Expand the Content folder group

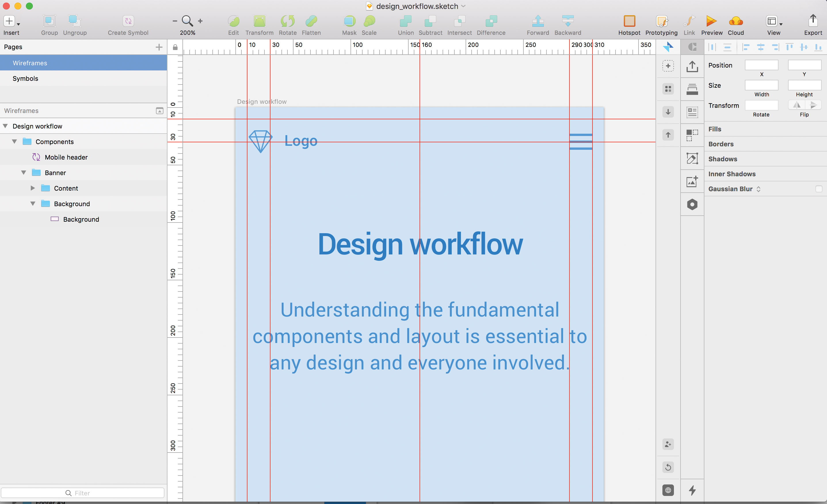pyautogui.click(x=33, y=188)
